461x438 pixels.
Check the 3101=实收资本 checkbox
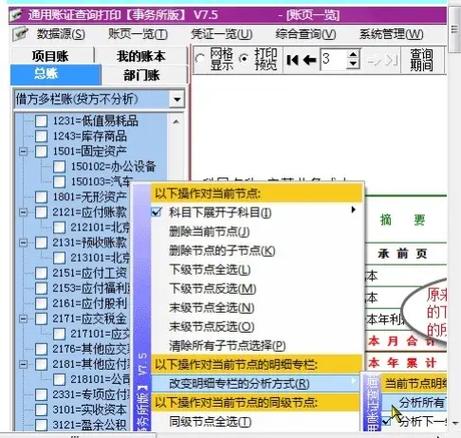click(x=41, y=410)
